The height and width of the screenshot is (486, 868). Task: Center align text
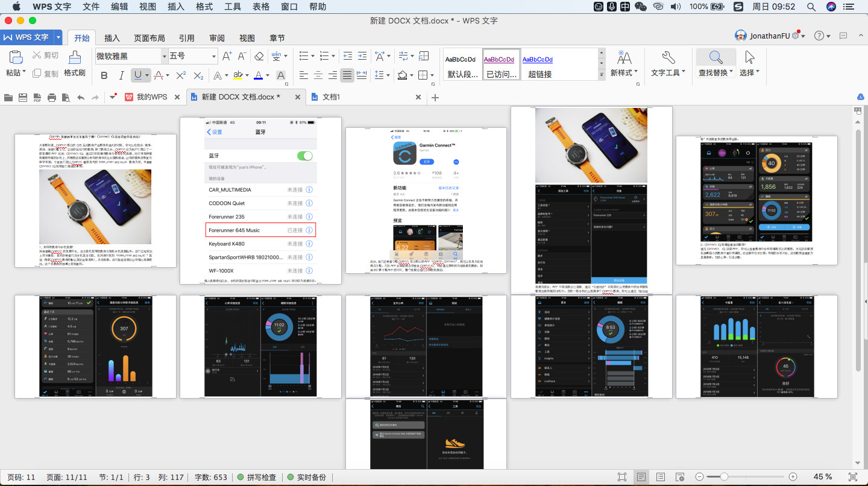point(318,75)
